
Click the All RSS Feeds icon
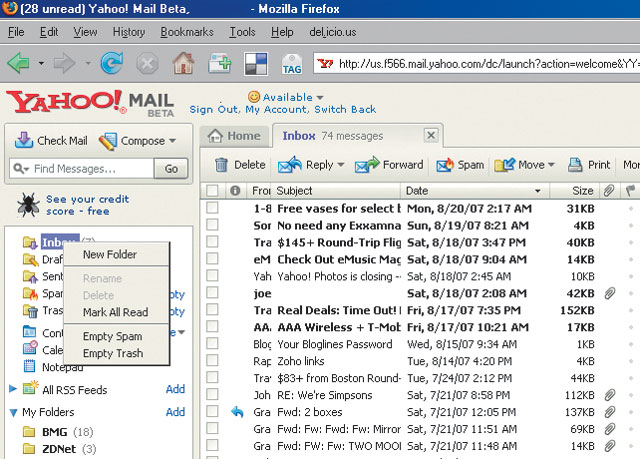(30, 388)
